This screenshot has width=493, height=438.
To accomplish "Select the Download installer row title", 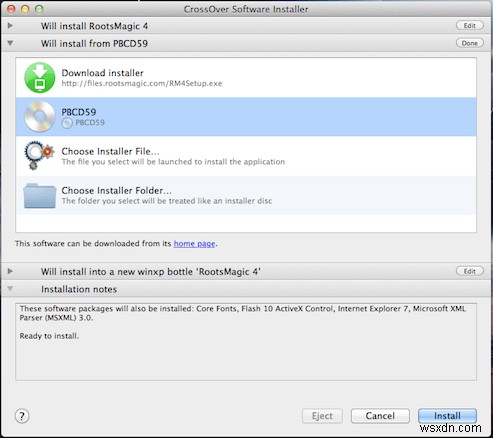I will pyautogui.click(x=102, y=73).
